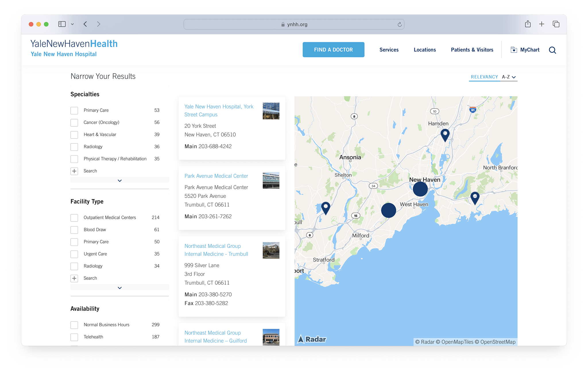Check the Normal Business Hours box
This screenshot has width=588, height=374.
(74, 325)
